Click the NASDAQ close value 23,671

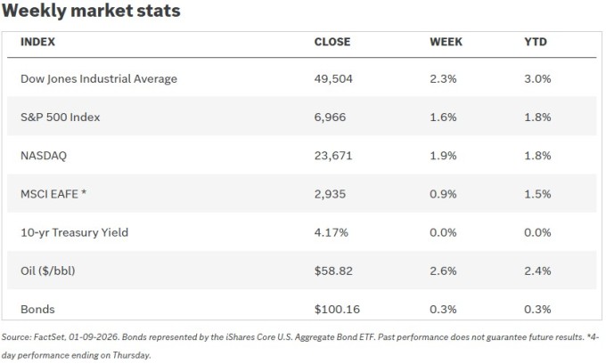point(333,155)
